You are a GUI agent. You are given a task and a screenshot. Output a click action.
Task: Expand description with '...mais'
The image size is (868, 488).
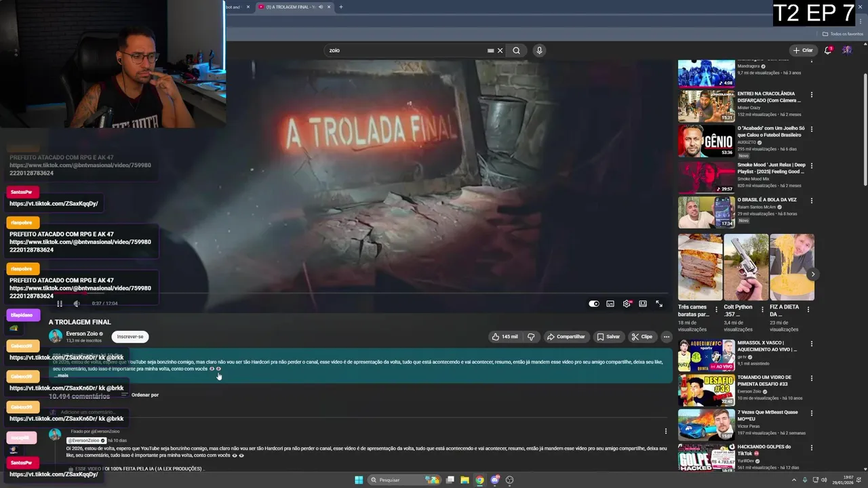(x=62, y=375)
